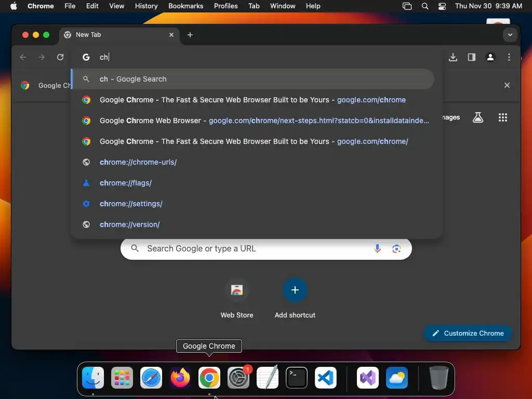Viewport: 532px width, 399px height.
Task: Click the forward navigation arrow
Action: (x=42, y=57)
